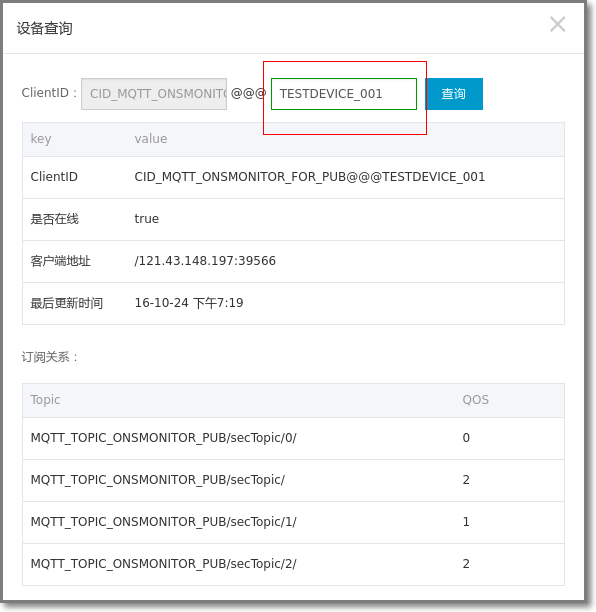Screen dimensions: 596x612
Task: Click QOS value 1 for secTopic/1/
Action: (x=466, y=522)
